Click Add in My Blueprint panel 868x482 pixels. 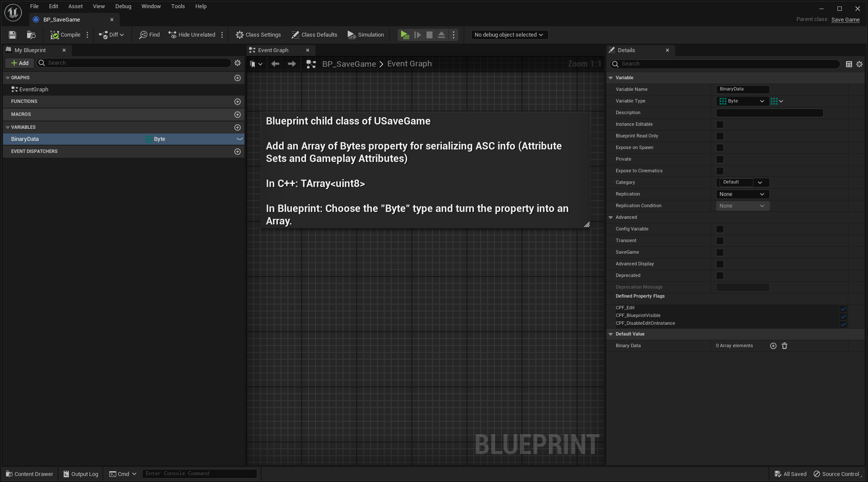pos(19,63)
